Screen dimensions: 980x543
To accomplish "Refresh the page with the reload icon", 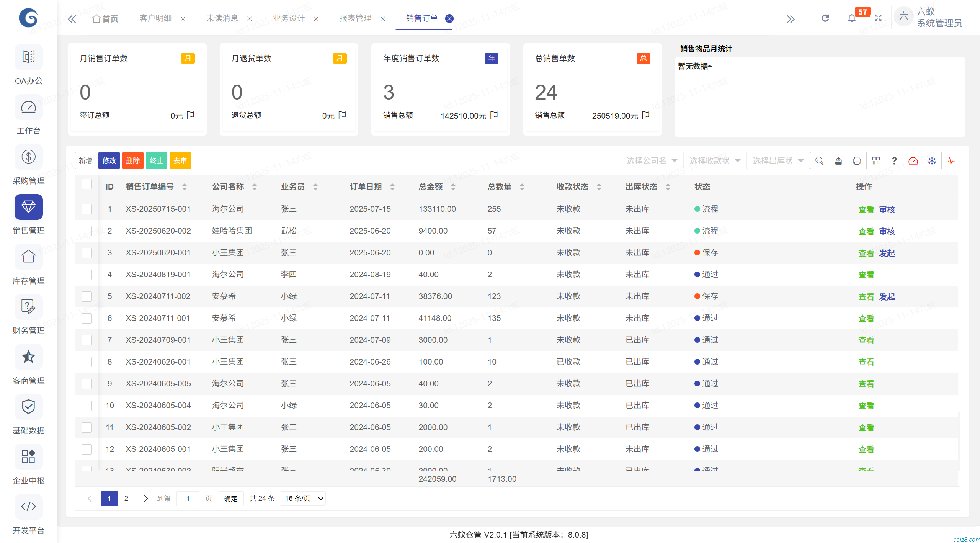I will [x=825, y=18].
